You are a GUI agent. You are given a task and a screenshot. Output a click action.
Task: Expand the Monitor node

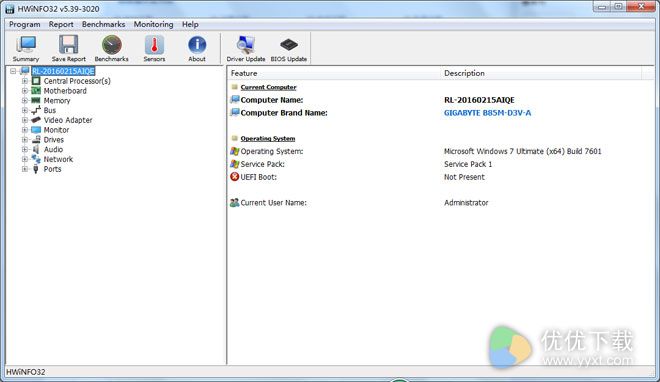pyautogui.click(x=25, y=130)
